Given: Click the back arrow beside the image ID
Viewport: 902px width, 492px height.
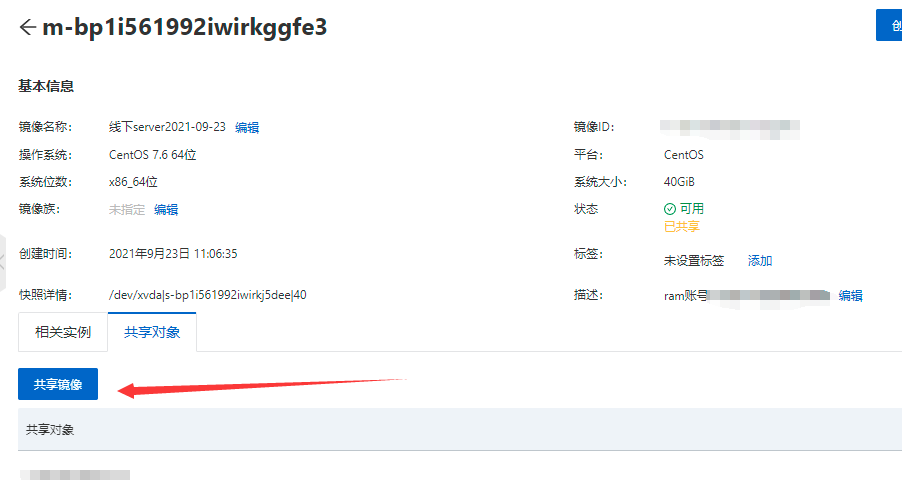Looking at the screenshot, I should [x=27, y=27].
